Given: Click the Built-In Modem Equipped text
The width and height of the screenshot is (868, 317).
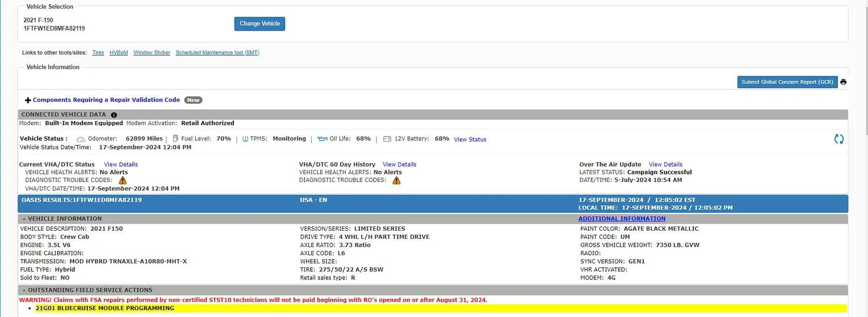Looking at the screenshot, I should [x=84, y=123].
